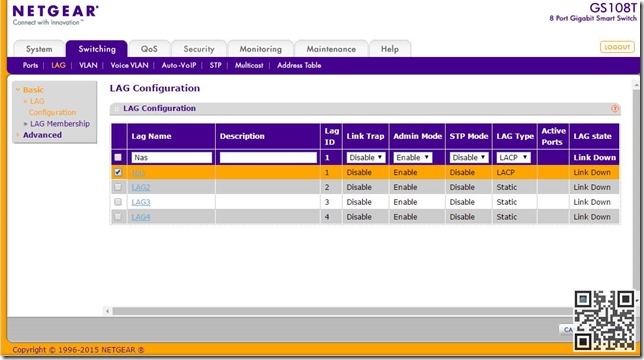Viewport: 644px width, 360px height.
Task: Click the vertical scrollbar up arrow
Action: (636, 85)
